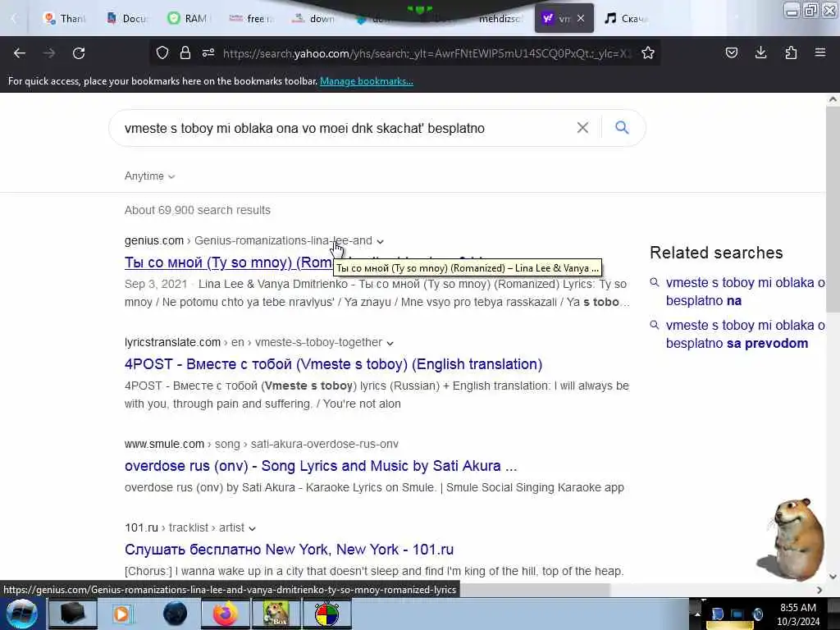
Task: Open the tracking protection shield icon
Action: 162,52
